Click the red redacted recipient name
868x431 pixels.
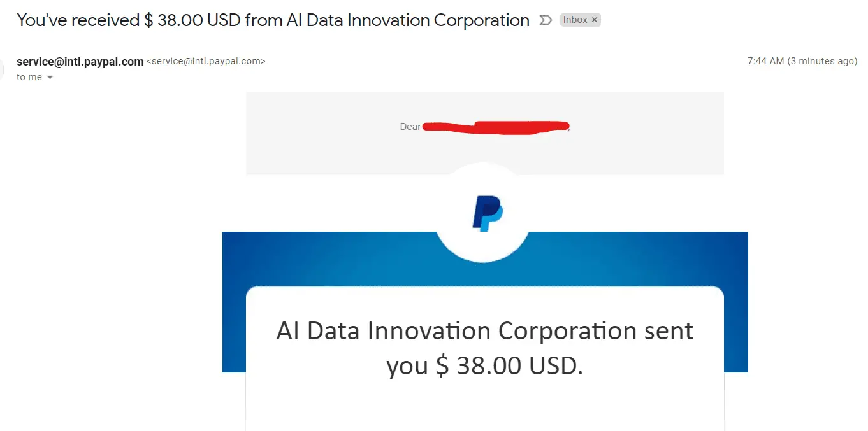pos(496,127)
